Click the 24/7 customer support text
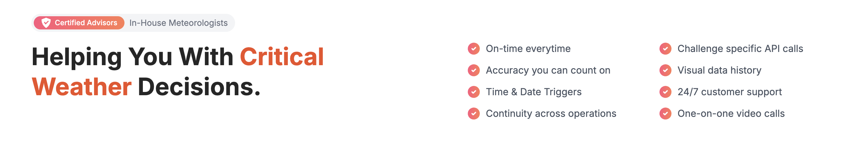The width and height of the screenshot is (868, 161). click(729, 92)
